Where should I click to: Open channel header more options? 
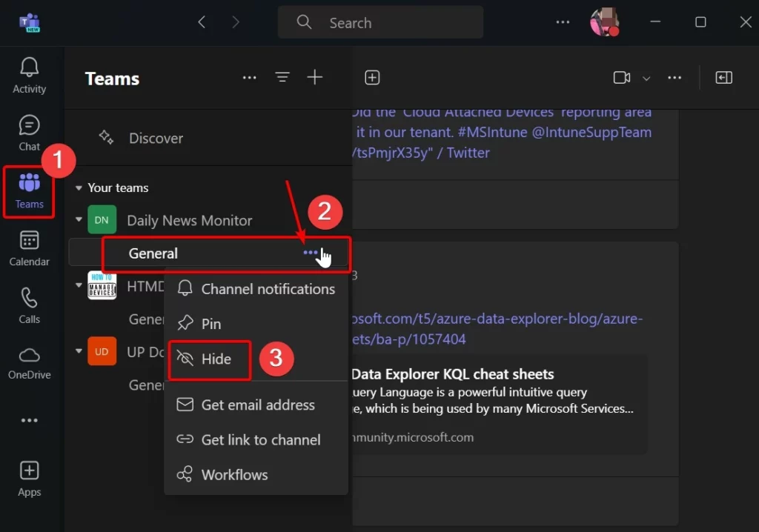coord(675,78)
